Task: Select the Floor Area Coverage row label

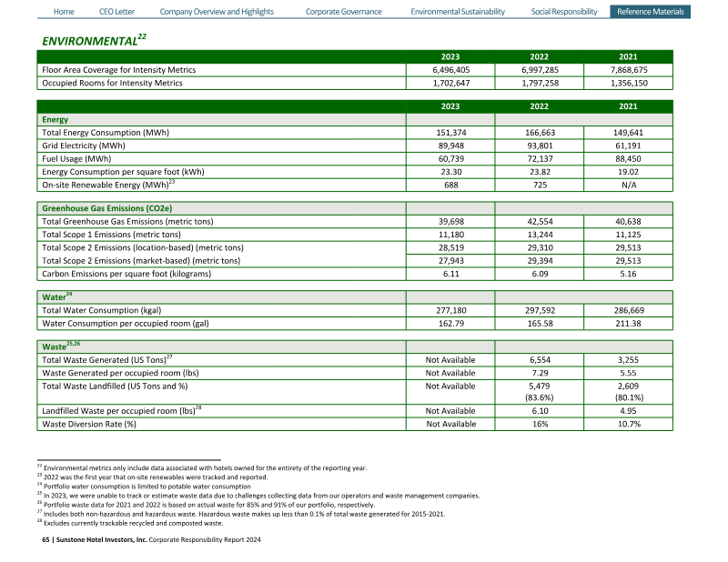Action: pyautogui.click(x=118, y=70)
